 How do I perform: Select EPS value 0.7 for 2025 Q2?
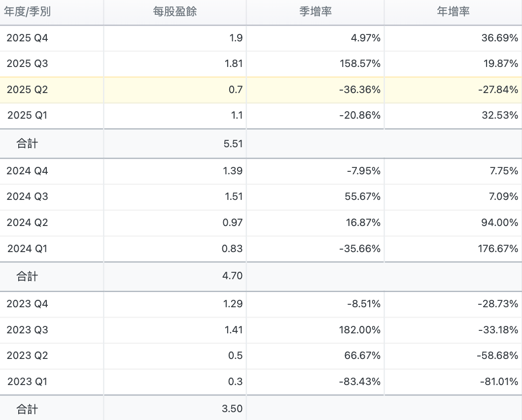click(x=235, y=90)
